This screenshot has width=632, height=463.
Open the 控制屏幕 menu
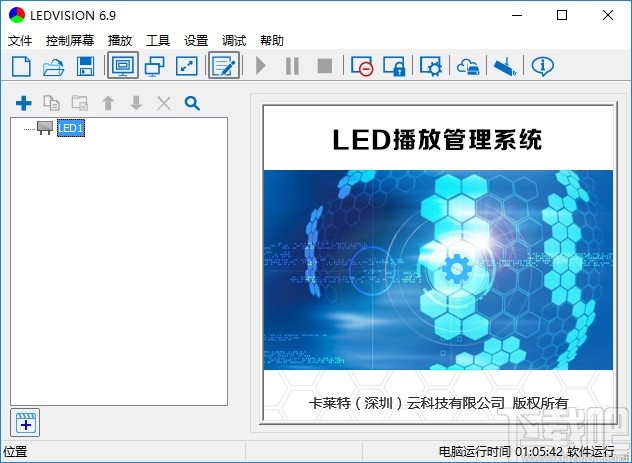pos(70,40)
